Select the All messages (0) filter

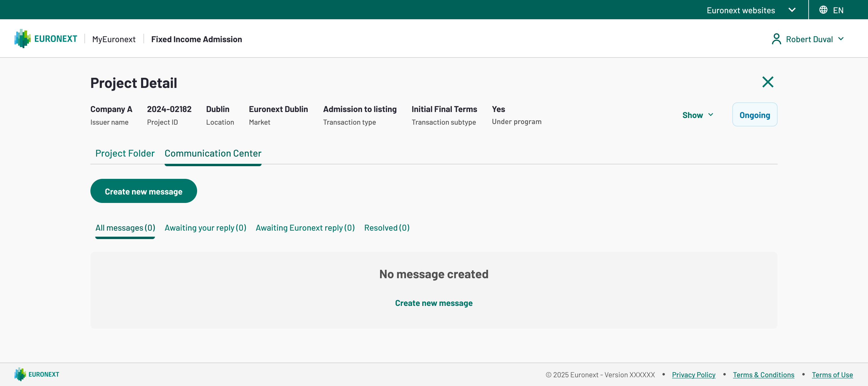click(x=125, y=228)
